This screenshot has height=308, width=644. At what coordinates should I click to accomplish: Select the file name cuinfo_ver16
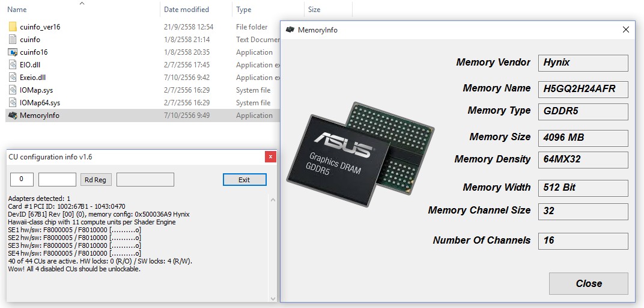coord(40,27)
